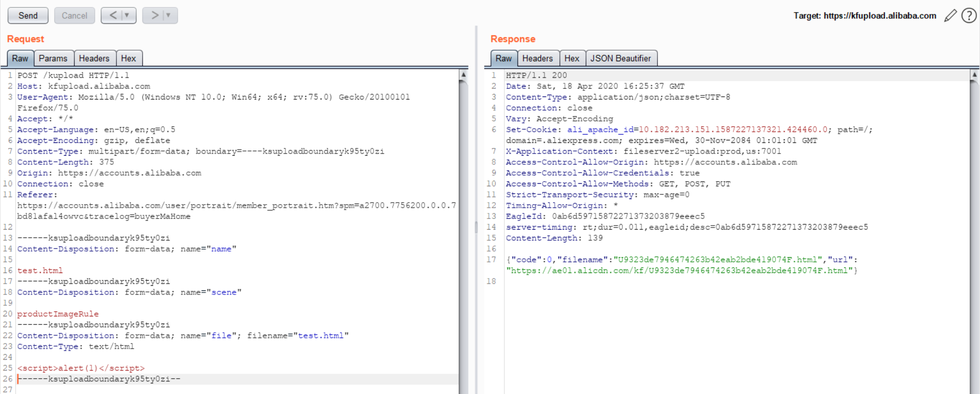The image size is (980, 394).
Task: Open the help question mark icon
Action: point(969,16)
